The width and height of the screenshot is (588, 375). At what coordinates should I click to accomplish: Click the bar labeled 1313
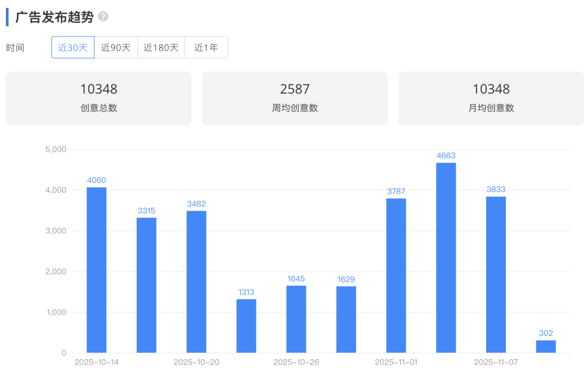(x=246, y=326)
